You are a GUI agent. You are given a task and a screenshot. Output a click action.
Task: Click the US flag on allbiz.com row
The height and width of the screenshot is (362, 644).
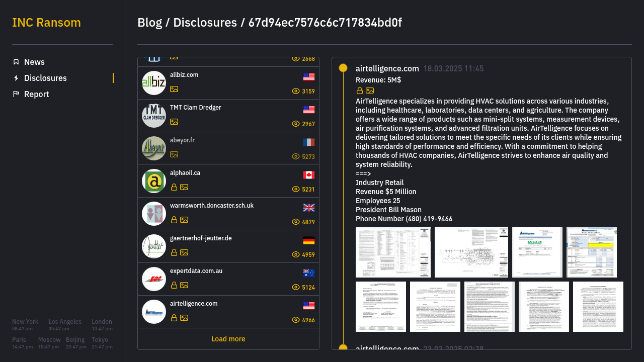point(309,77)
